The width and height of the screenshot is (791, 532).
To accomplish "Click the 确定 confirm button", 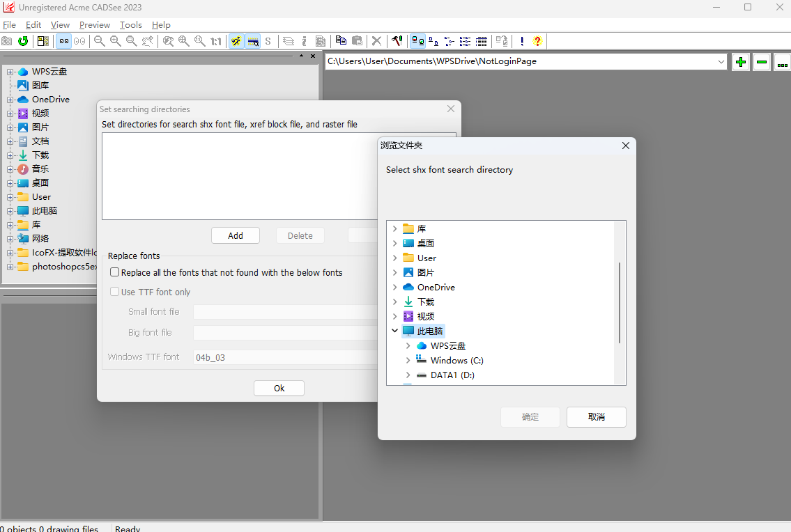I will [530, 417].
